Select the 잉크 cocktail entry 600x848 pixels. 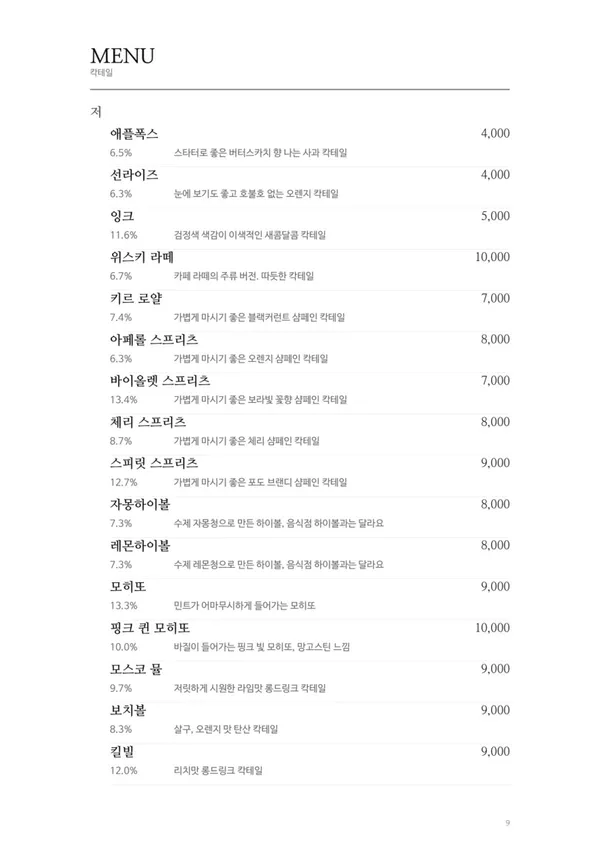point(122,216)
